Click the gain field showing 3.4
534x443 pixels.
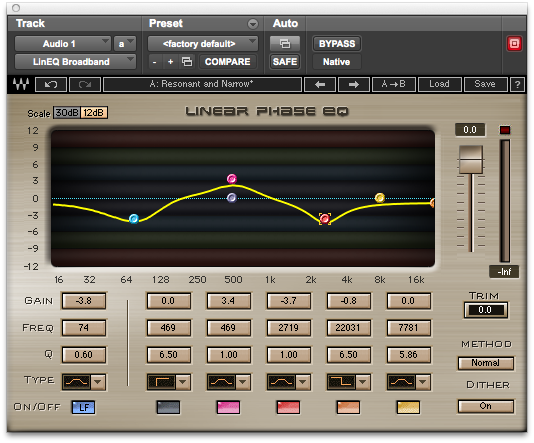point(229,301)
